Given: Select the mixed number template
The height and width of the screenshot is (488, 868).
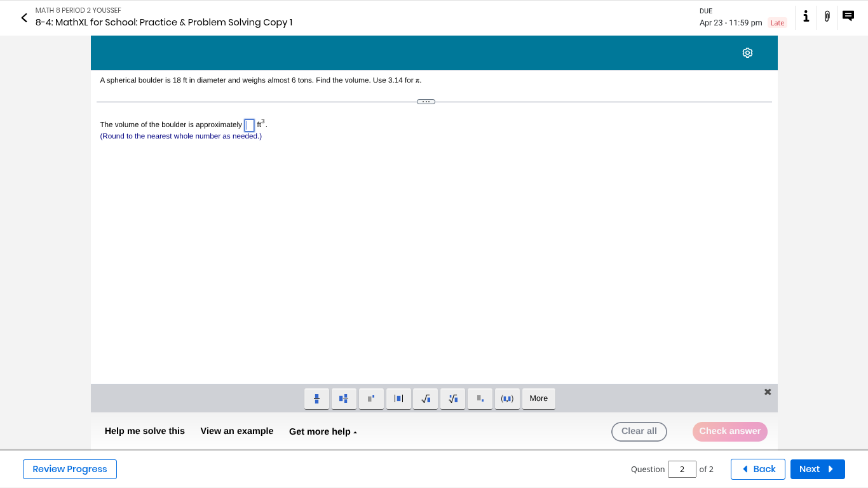Looking at the screenshot, I should (344, 398).
